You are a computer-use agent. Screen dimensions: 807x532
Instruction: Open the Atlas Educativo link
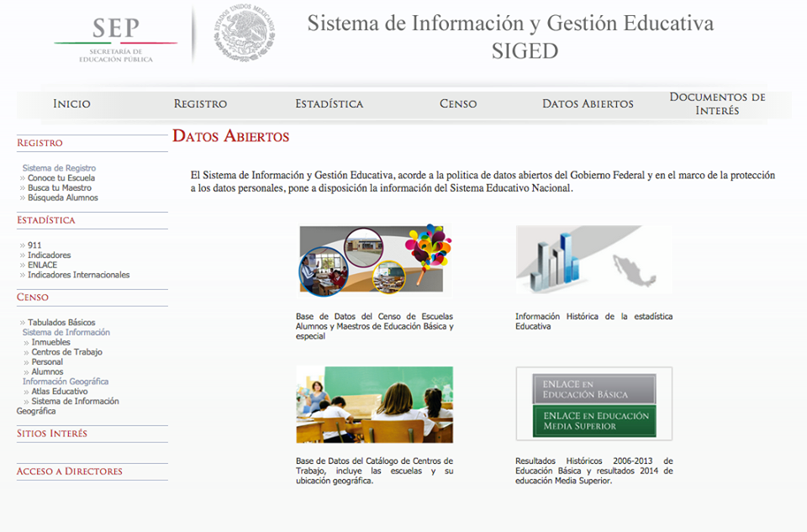60,391
